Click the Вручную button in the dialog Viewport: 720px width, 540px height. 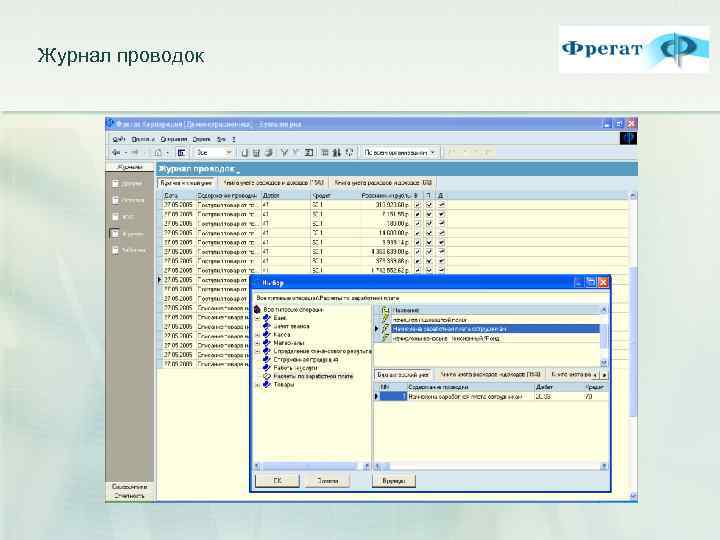click(x=394, y=480)
